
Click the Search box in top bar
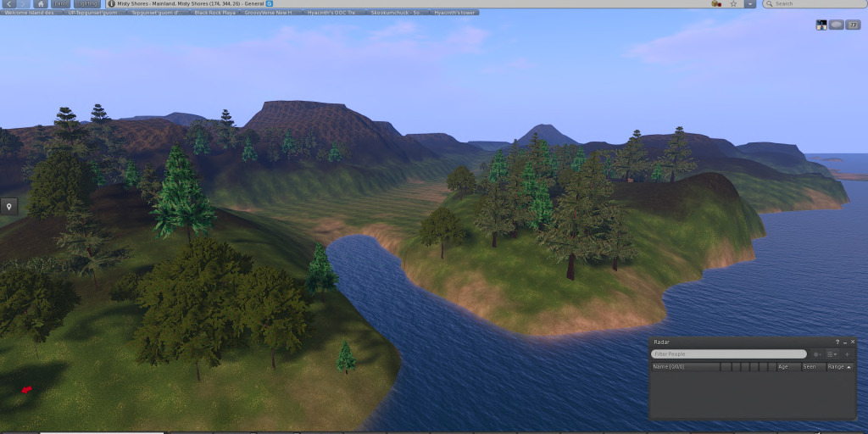click(814, 4)
